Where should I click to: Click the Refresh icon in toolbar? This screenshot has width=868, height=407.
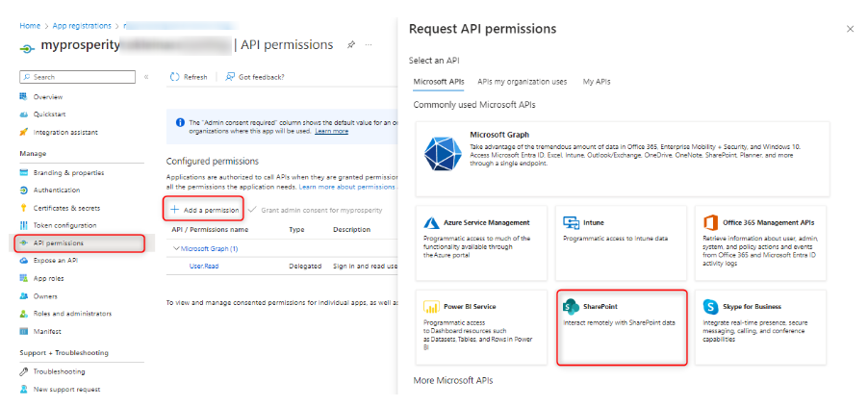pyautogui.click(x=175, y=77)
